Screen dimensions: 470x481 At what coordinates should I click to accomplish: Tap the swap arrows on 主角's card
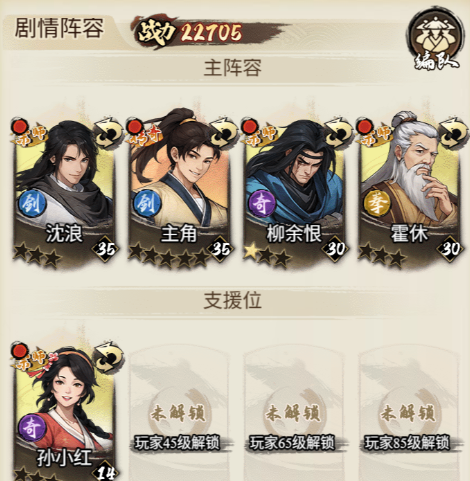pyautogui.click(x=223, y=133)
